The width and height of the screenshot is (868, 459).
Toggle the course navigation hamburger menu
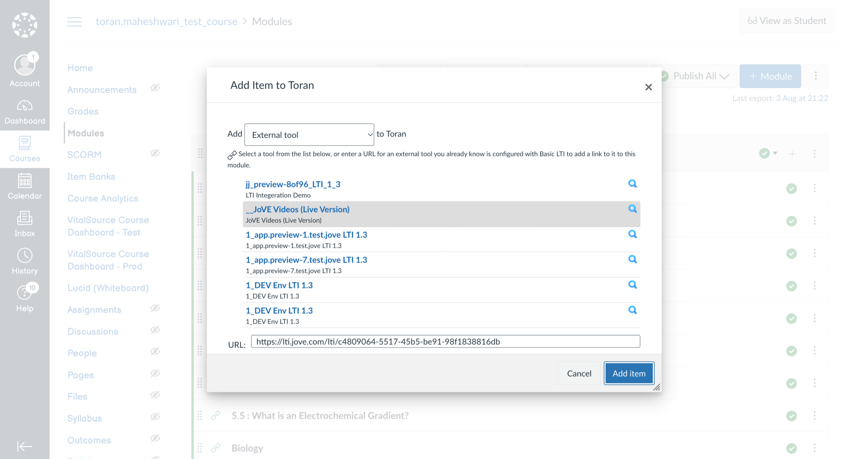(x=74, y=22)
